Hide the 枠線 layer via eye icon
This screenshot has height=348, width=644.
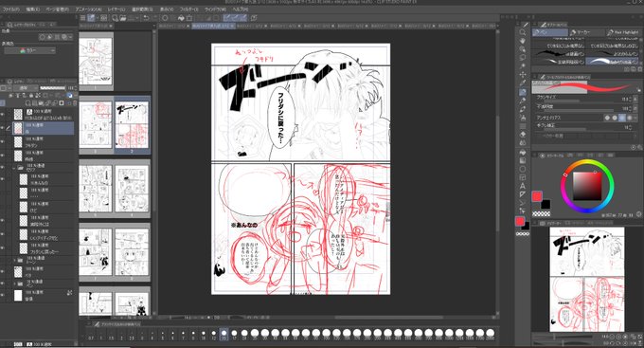pyautogui.click(x=3, y=156)
